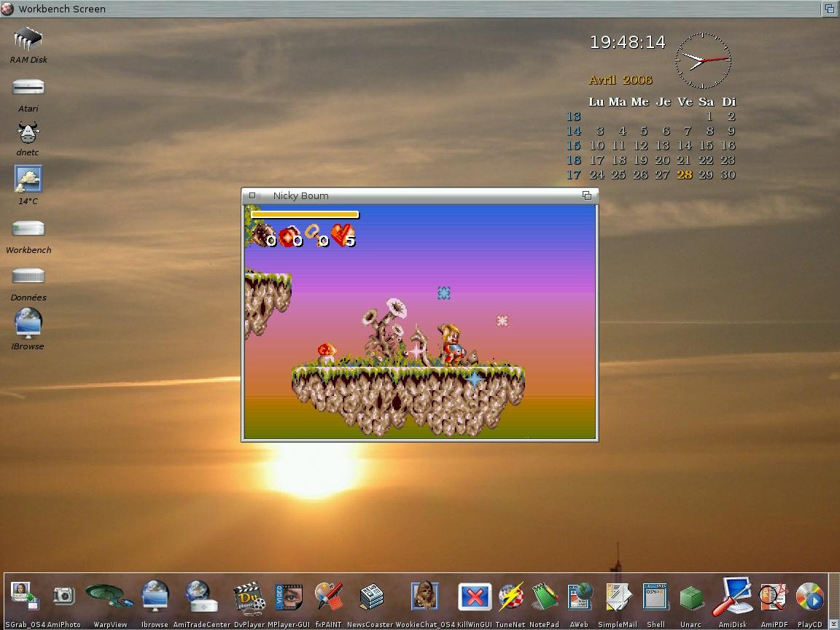The image size is (840, 630).
Task: Select day 1 in the calendar
Action: (x=709, y=116)
